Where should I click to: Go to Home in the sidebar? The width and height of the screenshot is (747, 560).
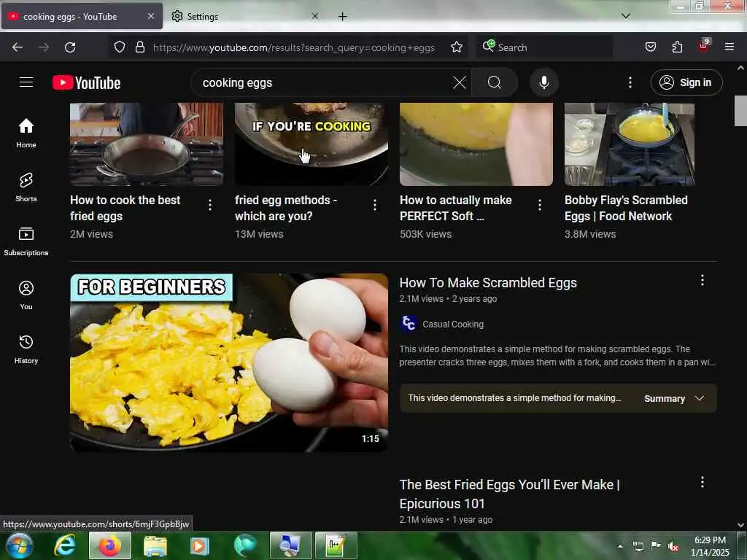coord(26,133)
